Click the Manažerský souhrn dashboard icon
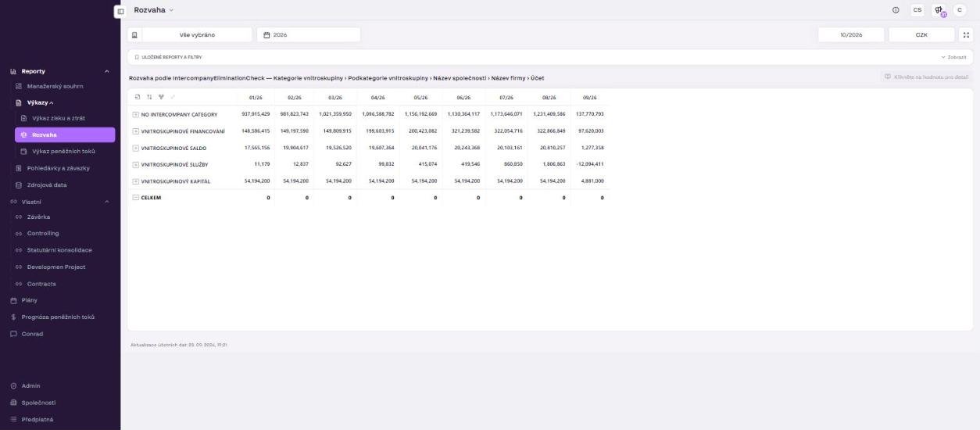The width and height of the screenshot is (980, 430). point(19,86)
